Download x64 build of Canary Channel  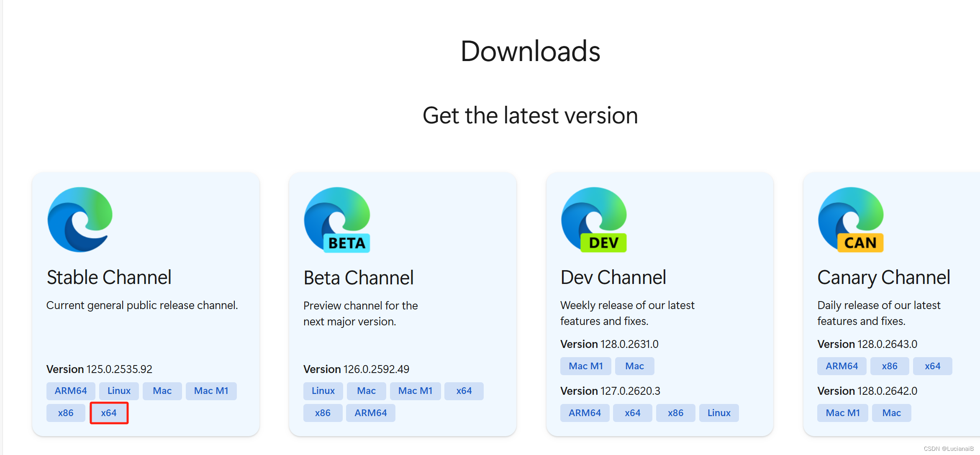pos(933,366)
